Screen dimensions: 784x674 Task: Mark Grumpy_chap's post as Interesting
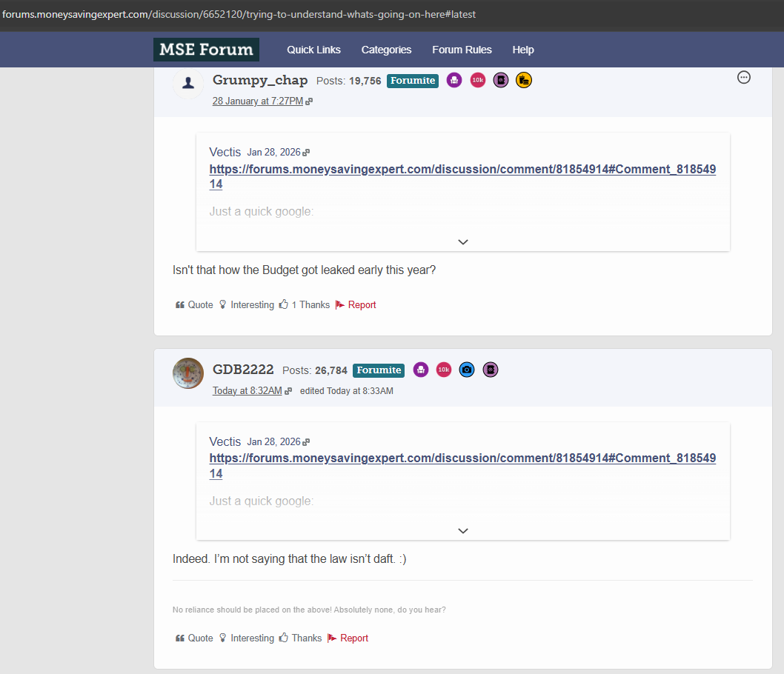pos(246,305)
